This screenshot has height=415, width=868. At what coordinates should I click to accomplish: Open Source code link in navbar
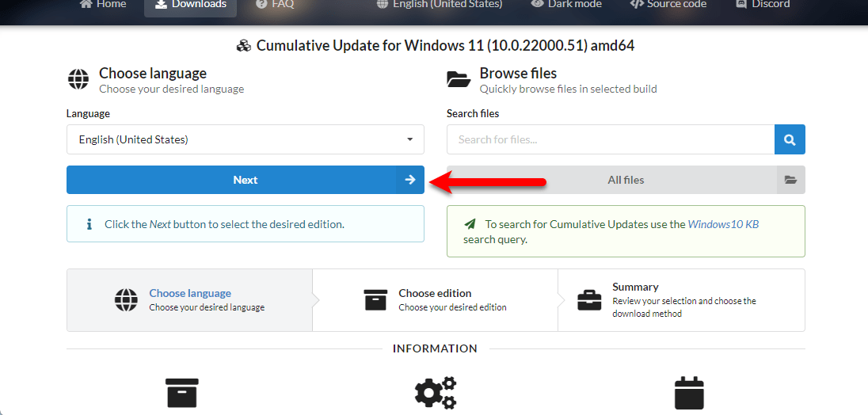(668, 5)
